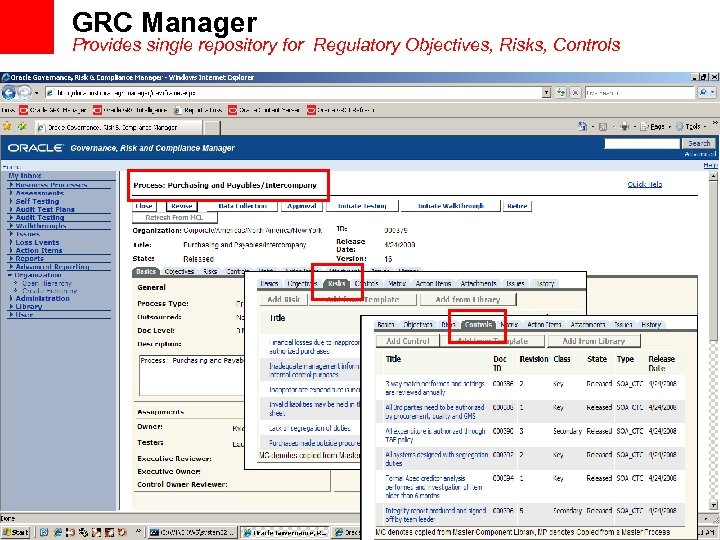Click the Help link
720x540 pixels.
coord(710,165)
